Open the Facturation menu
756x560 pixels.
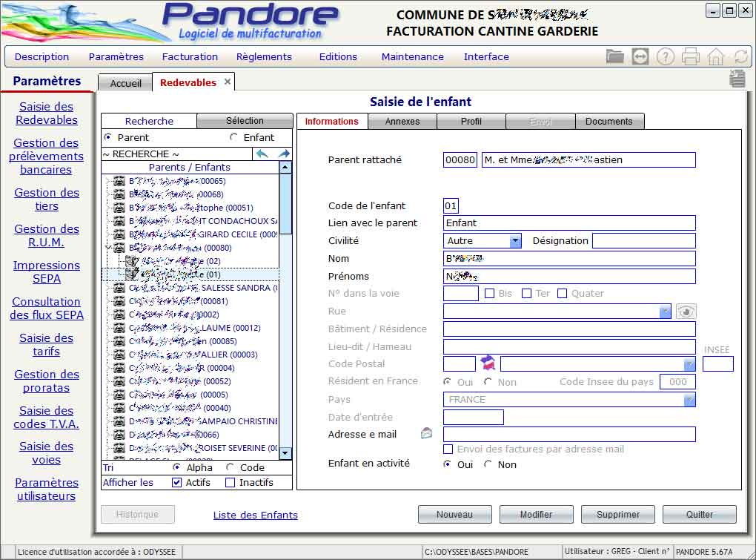coord(190,56)
